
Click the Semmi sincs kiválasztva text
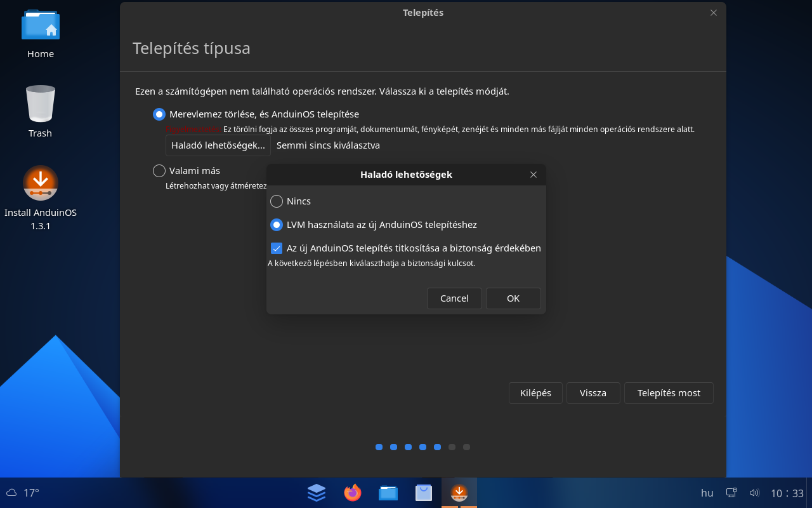[x=328, y=145]
